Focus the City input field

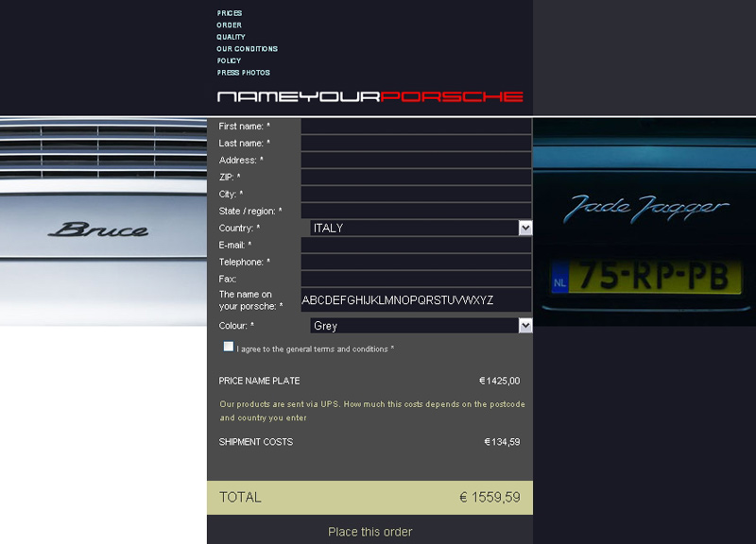pyautogui.click(x=416, y=194)
